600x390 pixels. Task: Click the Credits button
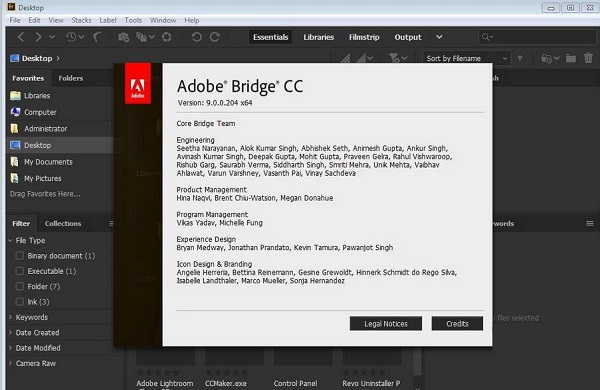(x=457, y=323)
